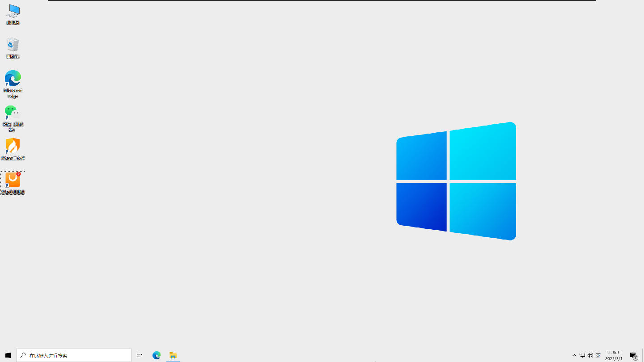Toggle the input method language indicator
Screen dimensions: 644x362
click(598, 355)
